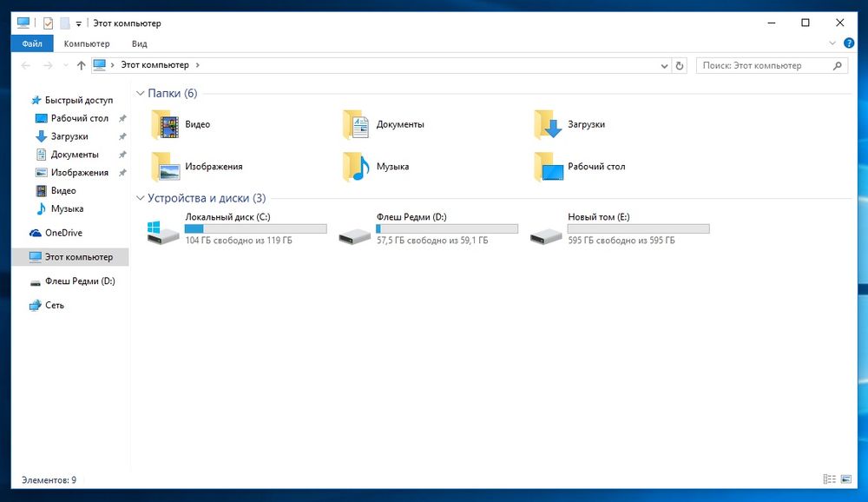The image size is (868, 502).
Task: Select the Флеш Редми (D:) drive icon in main pane
Action: tap(354, 236)
